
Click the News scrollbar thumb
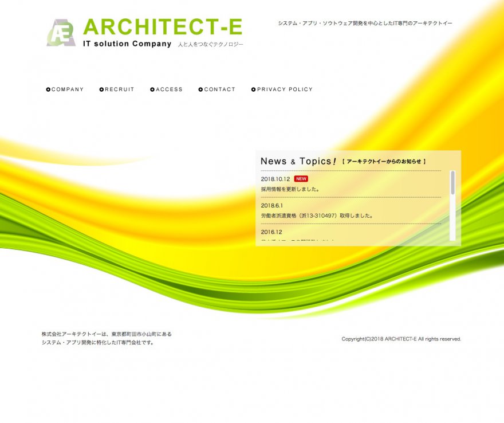[453, 183]
